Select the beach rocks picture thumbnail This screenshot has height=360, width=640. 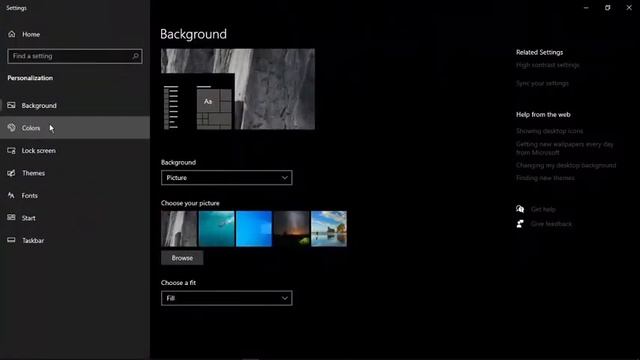point(329,229)
